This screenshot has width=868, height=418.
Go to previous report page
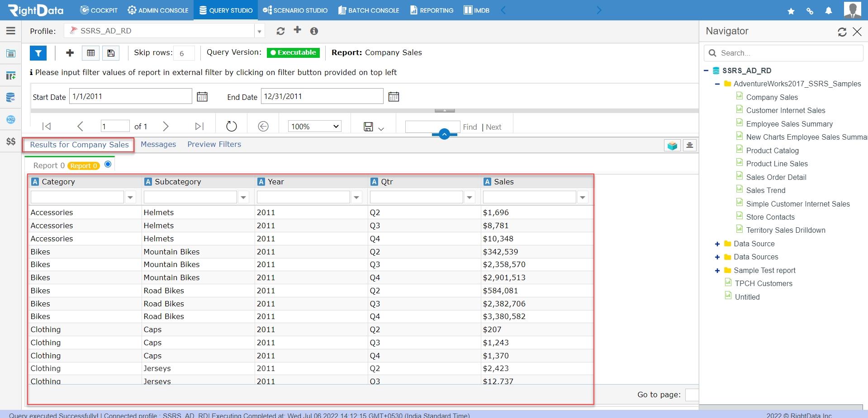(x=80, y=127)
